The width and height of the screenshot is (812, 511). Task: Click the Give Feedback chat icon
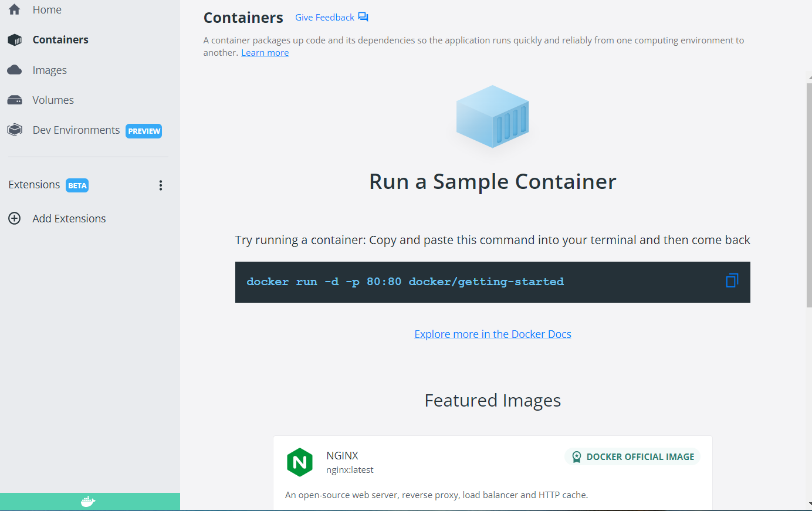[x=363, y=17]
